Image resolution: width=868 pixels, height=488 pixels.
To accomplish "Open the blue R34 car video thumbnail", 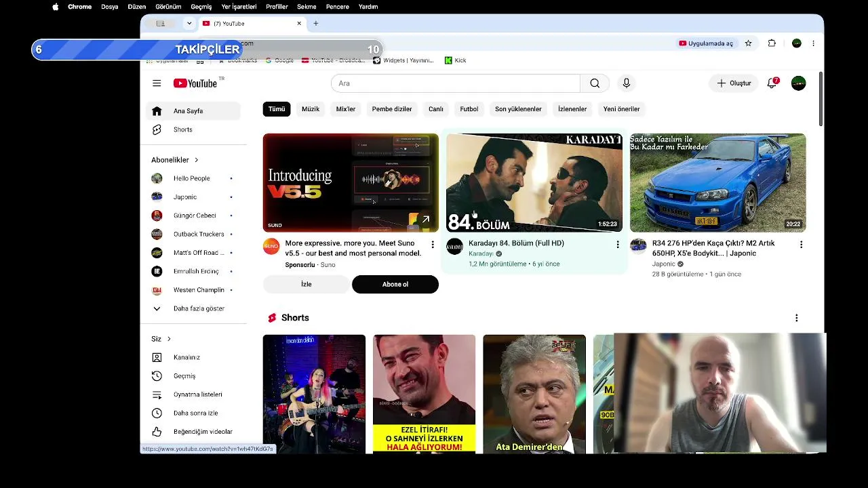I will coord(718,183).
